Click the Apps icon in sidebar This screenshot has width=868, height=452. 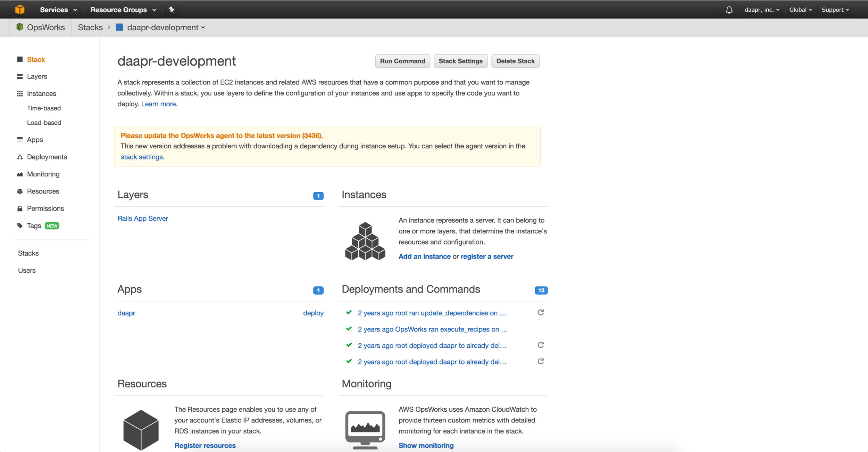[x=19, y=140]
